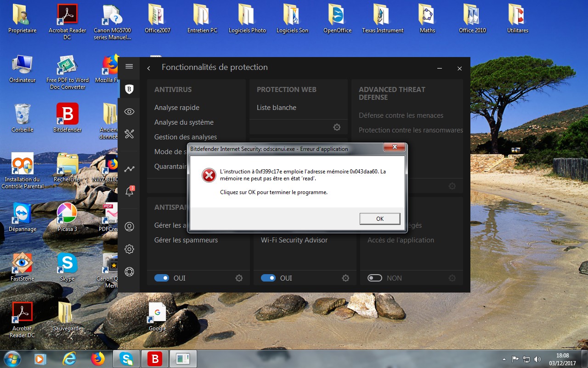
Task: Open the activity graph icon in the sidebar
Action: pos(130,169)
